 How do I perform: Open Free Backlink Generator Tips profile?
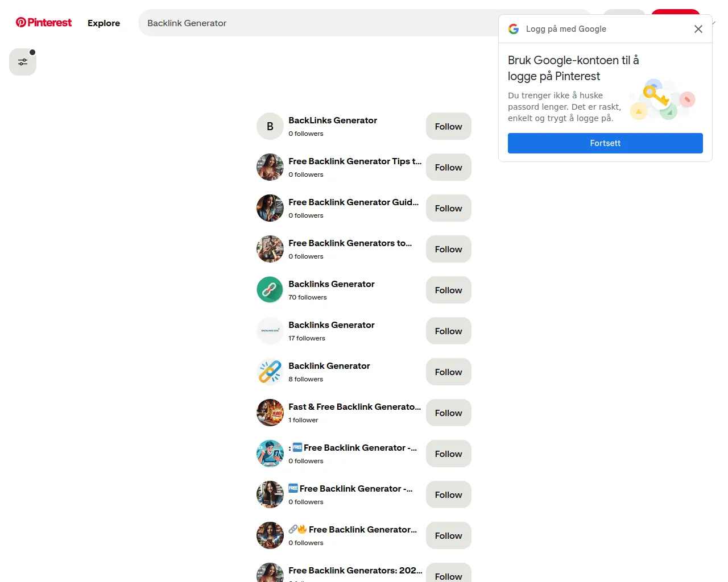click(354, 161)
